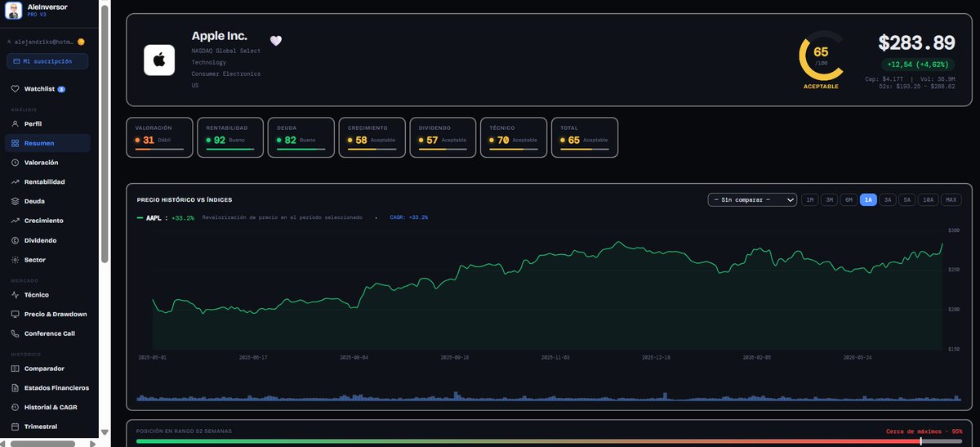Screen dimensions: 980x447
Task: Click the Deuda 82 score card
Action: [x=301, y=136]
